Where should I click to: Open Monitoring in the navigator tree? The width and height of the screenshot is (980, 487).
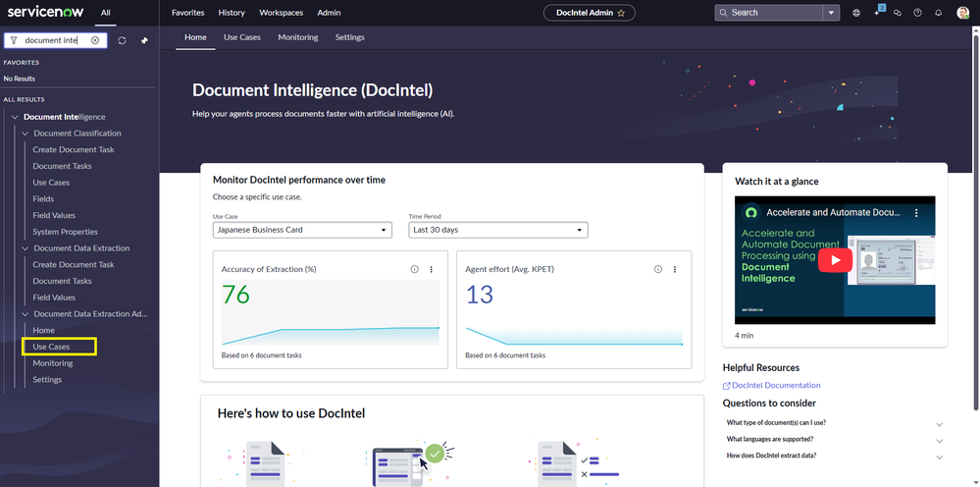53,363
